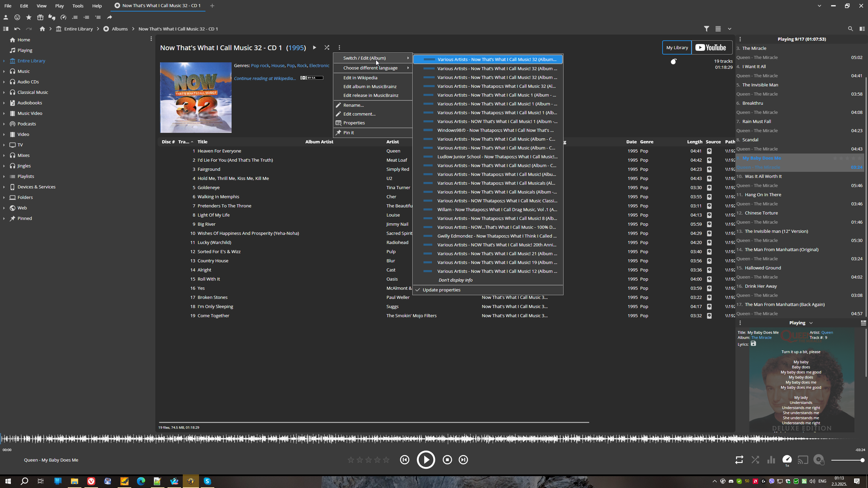The image size is (868, 488).
Task: Uncheck the Update properties option
Action: tap(441, 290)
